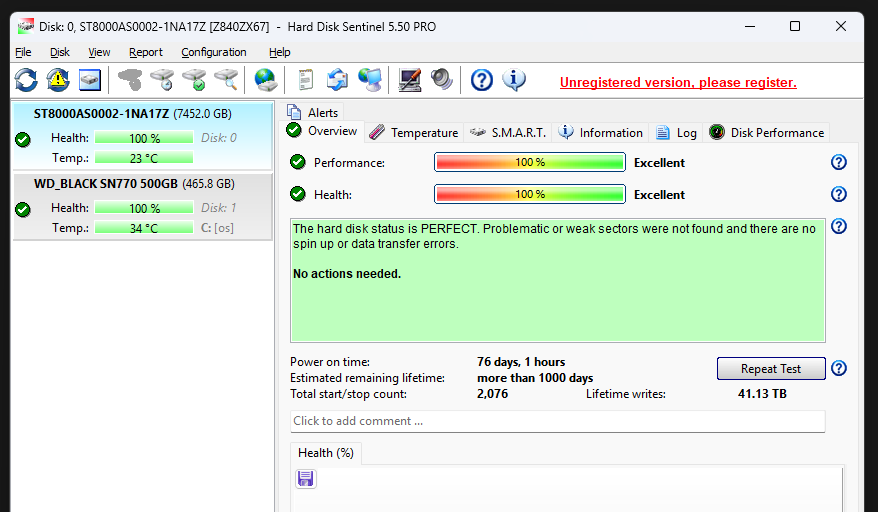Click the help icon beside Repeat Test
The height and width of the screenshot is (512, 878).
[x=839, y=368]
